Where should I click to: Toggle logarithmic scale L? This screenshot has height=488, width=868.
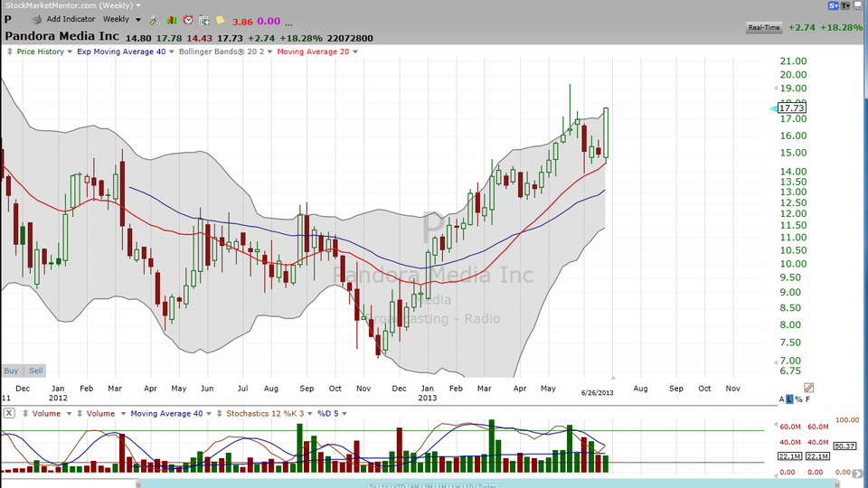[789, 399]
